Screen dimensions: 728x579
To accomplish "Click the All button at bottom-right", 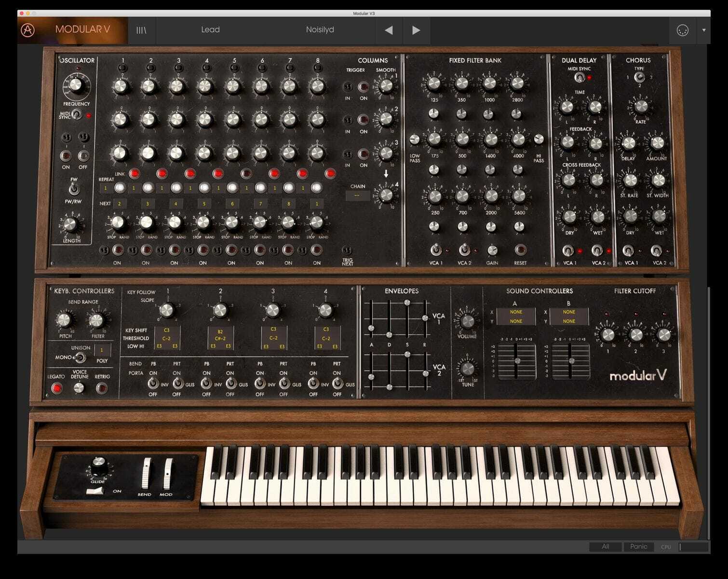I will 605,547.
